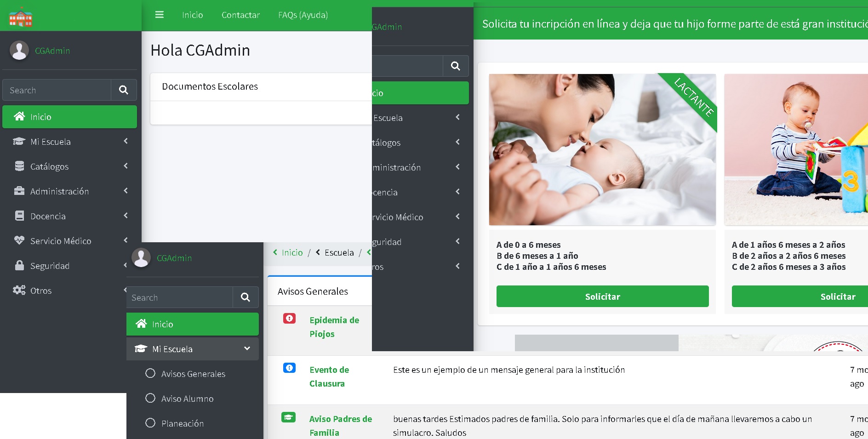Toggle the hamburger menu icon
Image resolution: width=868 pixels, height=439 pixels.
pyautogui.click(x=160, y=15)
